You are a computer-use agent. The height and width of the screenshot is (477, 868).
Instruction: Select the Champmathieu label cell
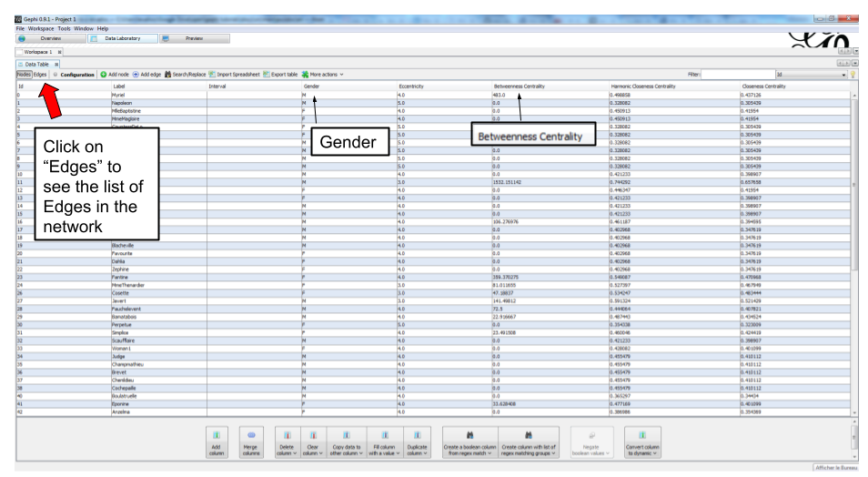tap(159, 364)
